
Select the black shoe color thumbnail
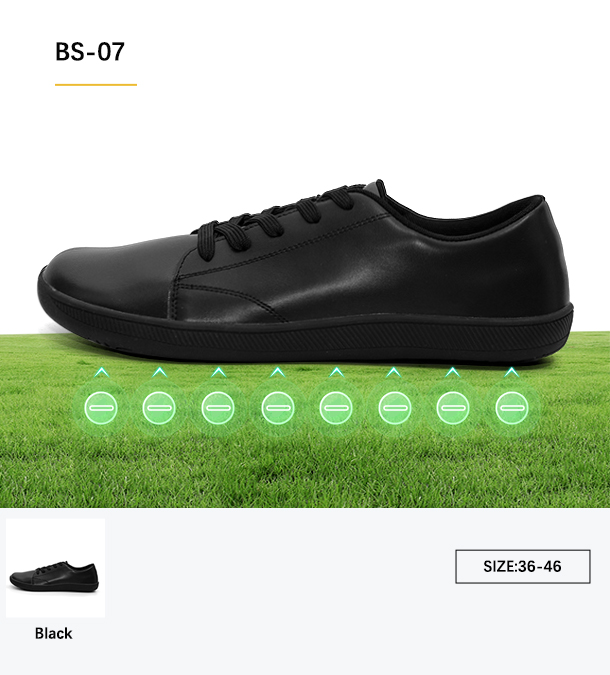[x=56, y=568]
